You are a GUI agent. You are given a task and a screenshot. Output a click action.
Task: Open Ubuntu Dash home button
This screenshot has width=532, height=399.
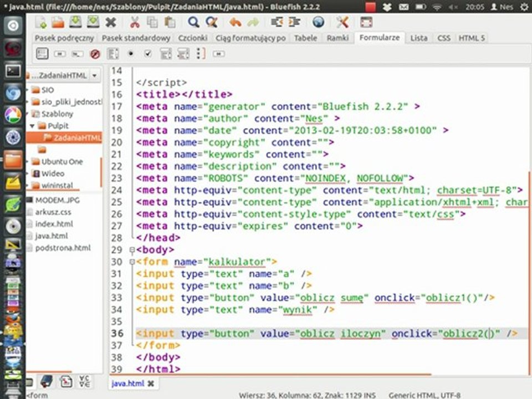13,26
